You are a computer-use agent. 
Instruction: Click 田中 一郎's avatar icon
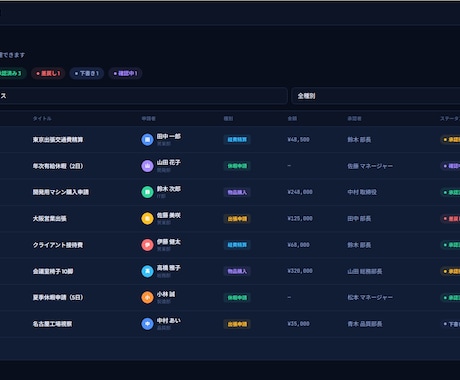[147, 139]
